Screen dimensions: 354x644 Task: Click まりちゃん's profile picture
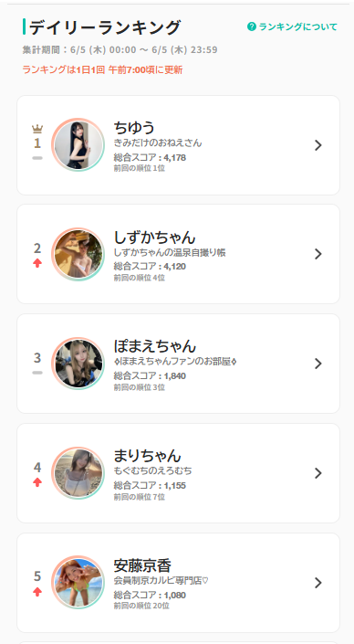point(78,473)
